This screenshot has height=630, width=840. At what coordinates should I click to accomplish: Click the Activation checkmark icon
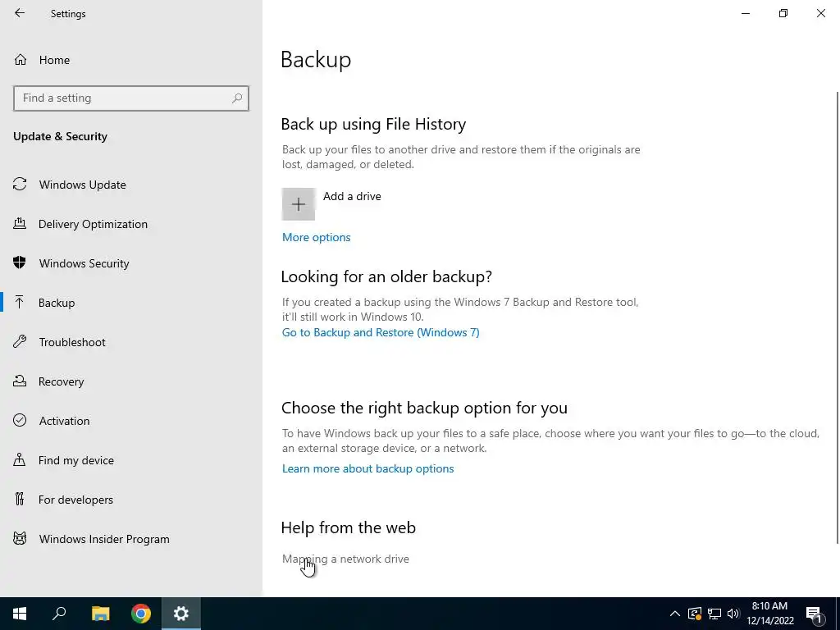[x=20, y=420]
